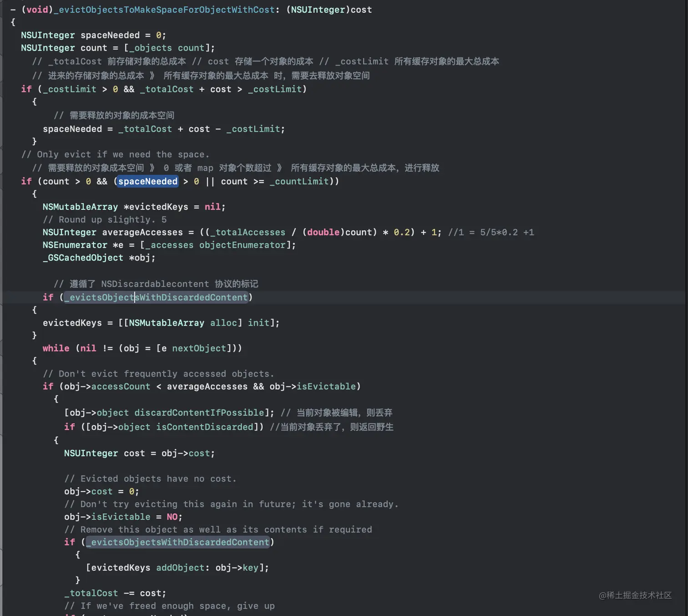The width and height of the screenshot is (688, 616).
Task: Click the highlighted 'spaceNeeded' token in the if condition
Action: (x=148, y=181)
